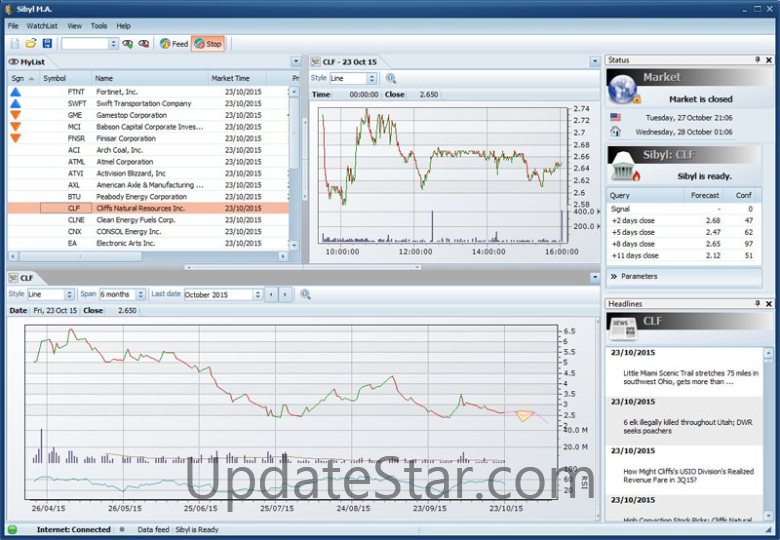This screenshot has height=540, width=780.
Task: Click the home local time icon
Action: click(x=615, y=131)
